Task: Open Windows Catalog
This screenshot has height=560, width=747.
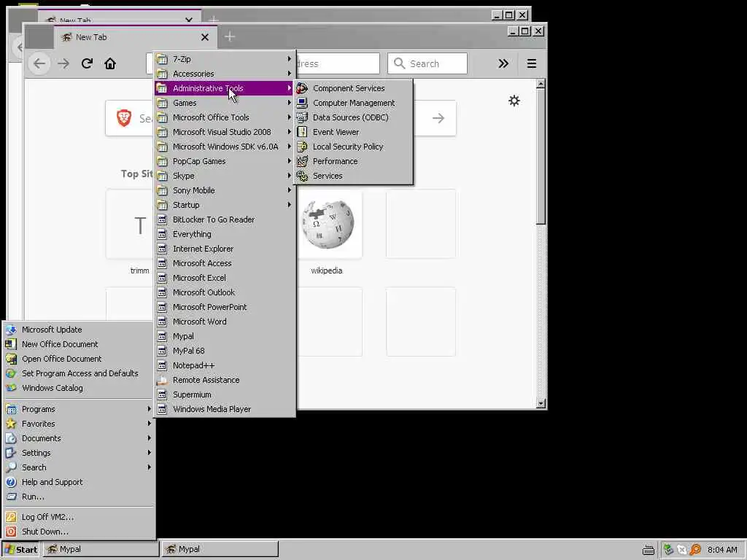Action: tap(79, 388)
